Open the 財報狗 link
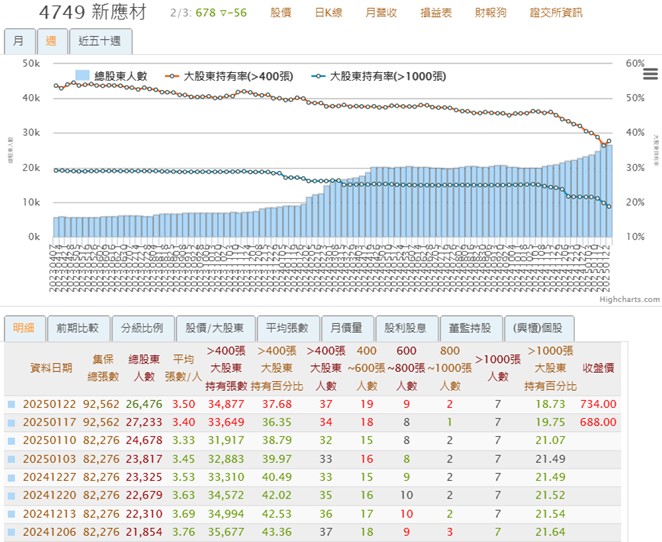The image size is (662, 542). (491, 13)
